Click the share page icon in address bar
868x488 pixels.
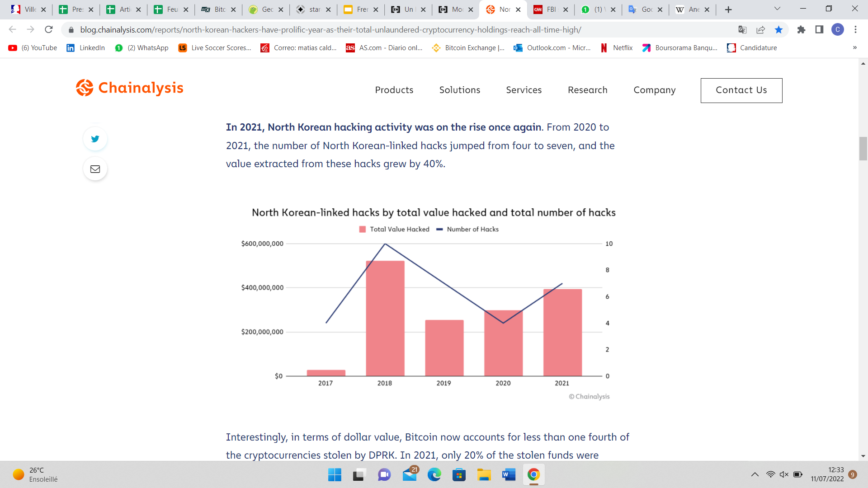(x=760, y=30)
